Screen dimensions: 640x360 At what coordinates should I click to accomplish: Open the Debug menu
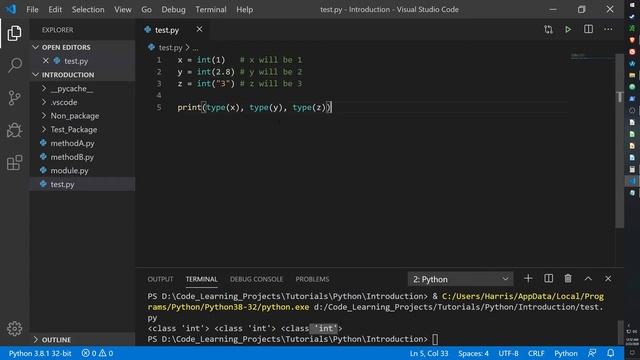(x=173, y=9)
